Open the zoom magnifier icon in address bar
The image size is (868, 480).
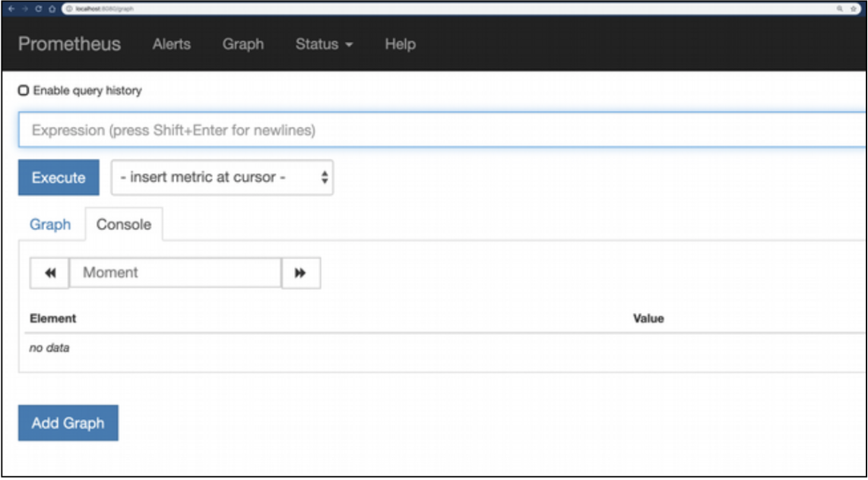pyautogui.click(x=840, y=9)
